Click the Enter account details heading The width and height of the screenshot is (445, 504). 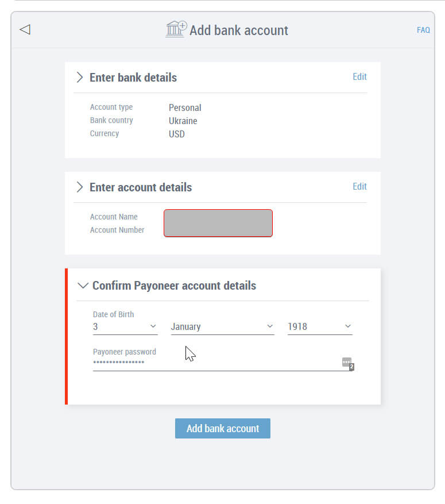pos(141,187)
